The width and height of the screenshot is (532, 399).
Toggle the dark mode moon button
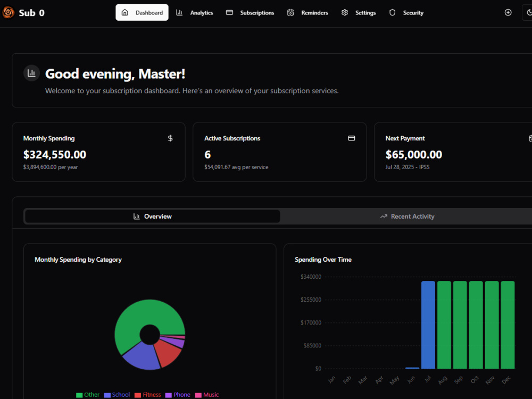pos(528,13)
